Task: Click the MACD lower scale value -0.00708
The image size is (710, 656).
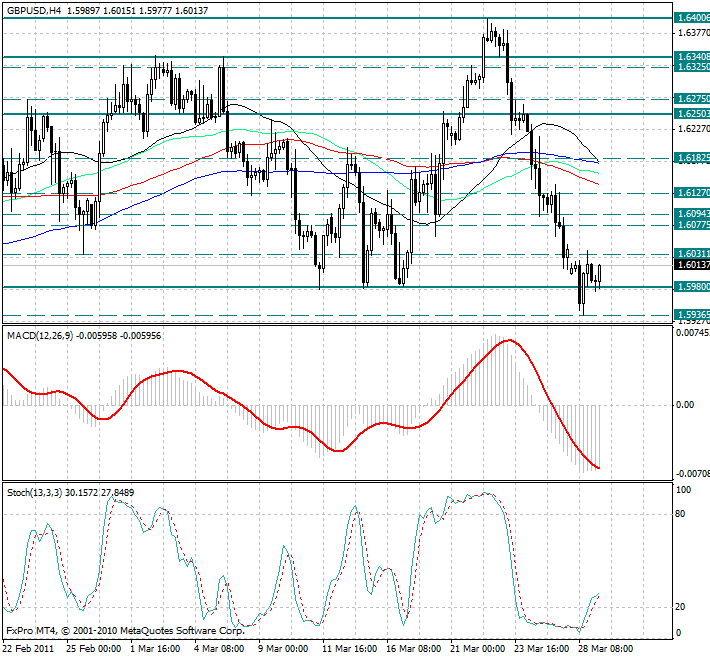Action: [x=693, y=474]
